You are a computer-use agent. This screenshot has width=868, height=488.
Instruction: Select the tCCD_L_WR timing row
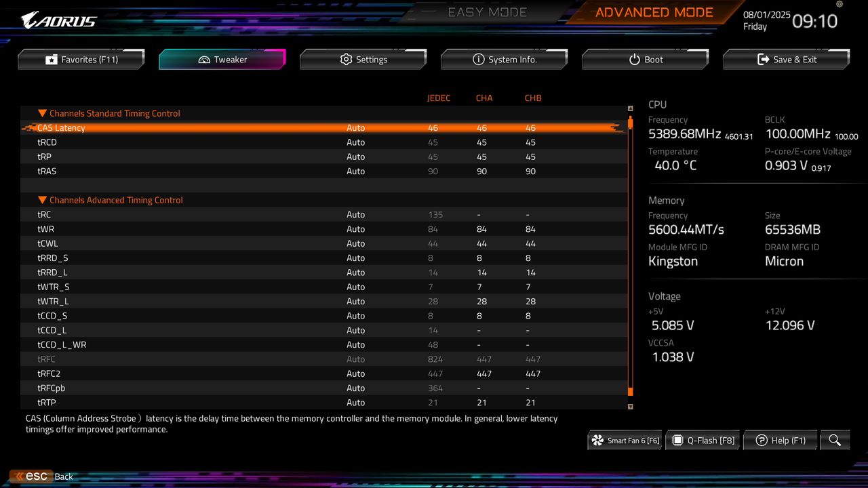[324, 345]
